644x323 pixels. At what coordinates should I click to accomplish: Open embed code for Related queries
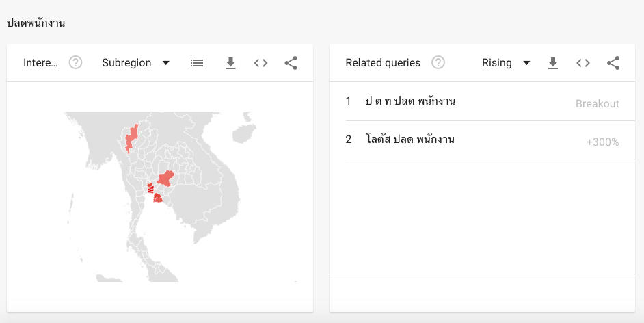(x=583, y=63)
